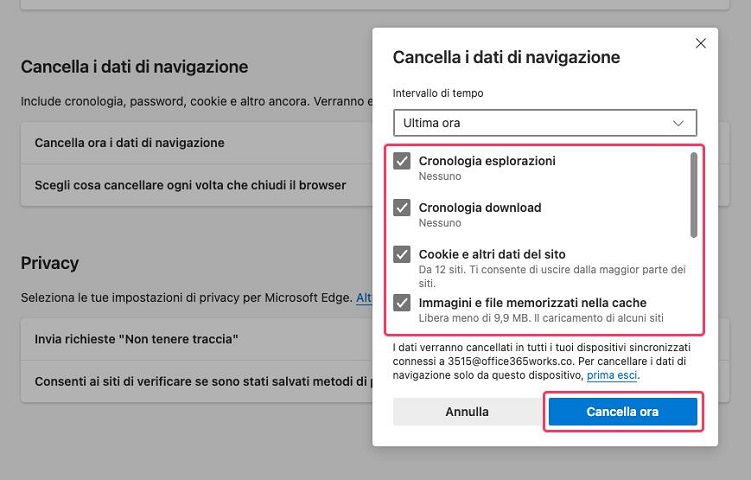Screen dimensions: 751x480
Task: Open the link after "privacy per Microsoft Edge"
Action: tap(364, 298)
